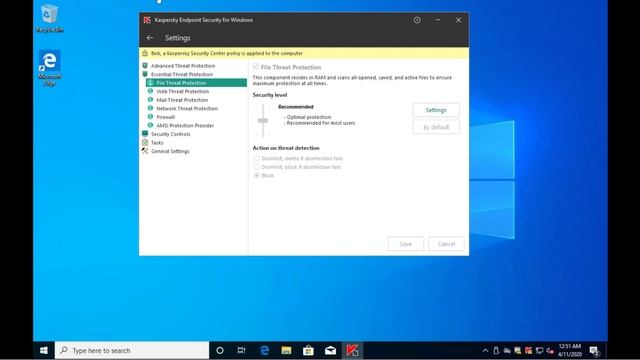Viewport: 640px width, 360px height.
Task: Go back using the Settings arrow
Action: pos(150,38)
